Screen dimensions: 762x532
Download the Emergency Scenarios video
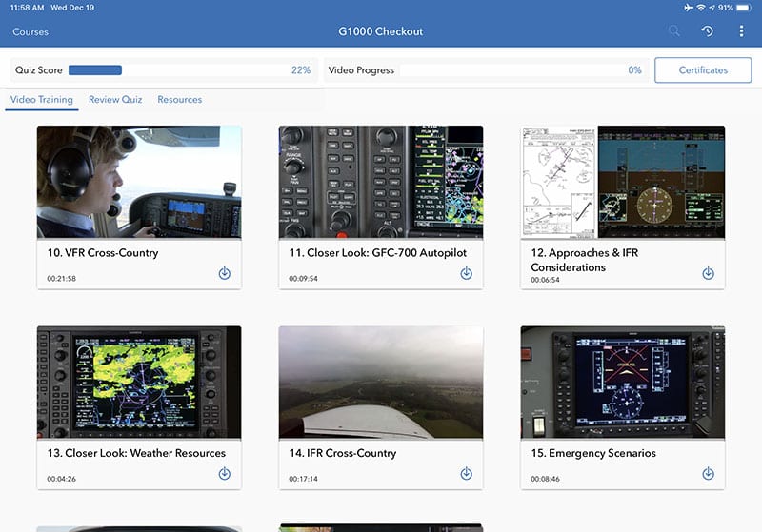pyautogui.click(x=708, y=473)
